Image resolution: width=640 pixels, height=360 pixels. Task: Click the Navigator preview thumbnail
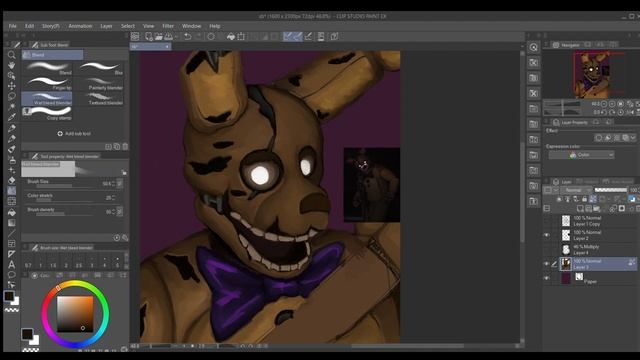[592, 75]
